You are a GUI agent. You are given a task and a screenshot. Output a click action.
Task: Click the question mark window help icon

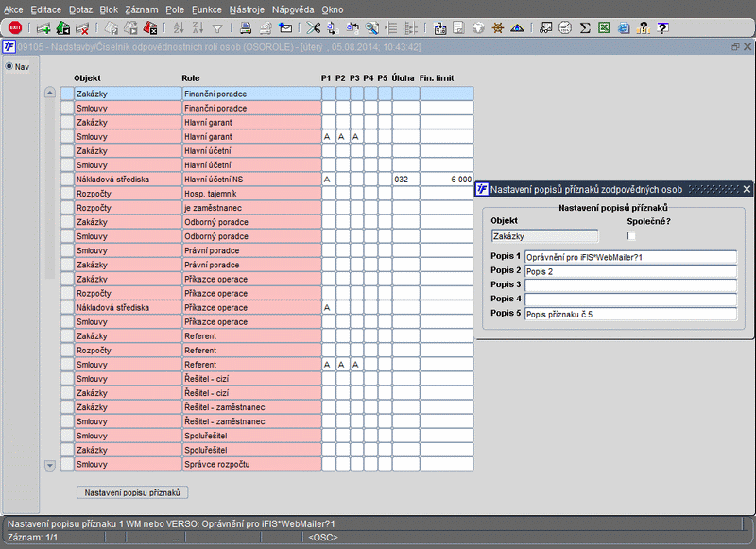663,28
